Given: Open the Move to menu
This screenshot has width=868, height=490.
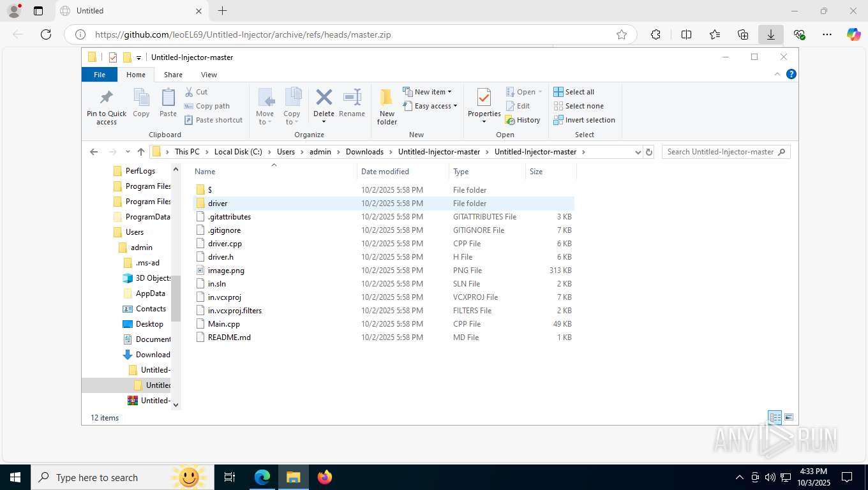Looking at the screenshot, I should pyautogui.click(x=265, y=107).
